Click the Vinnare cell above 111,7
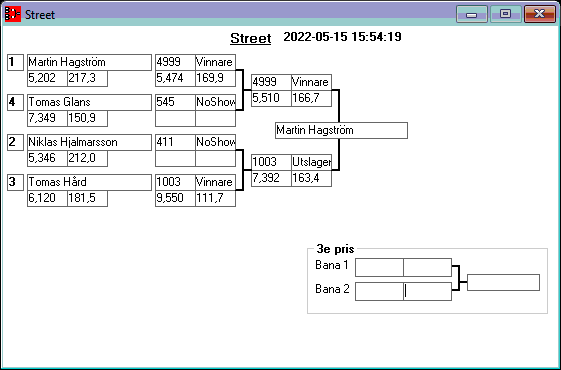The image size is (561, 370). (215, 182)
